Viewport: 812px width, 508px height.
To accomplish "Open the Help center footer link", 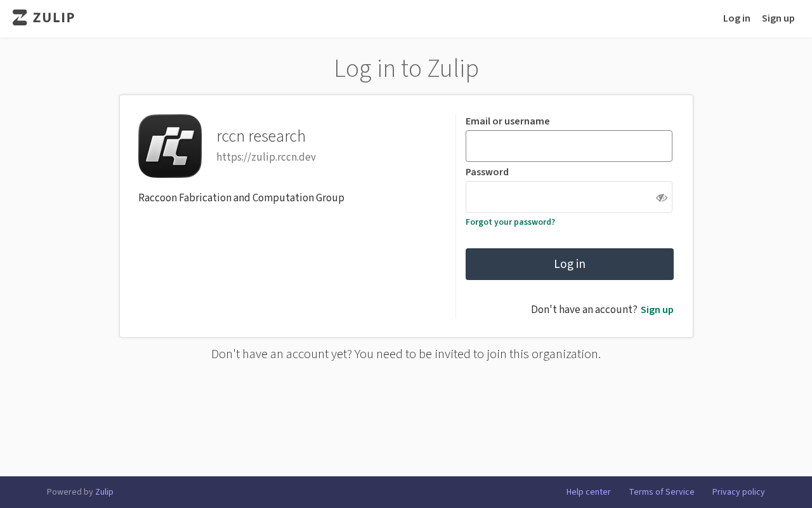I will tap(588, 491).
